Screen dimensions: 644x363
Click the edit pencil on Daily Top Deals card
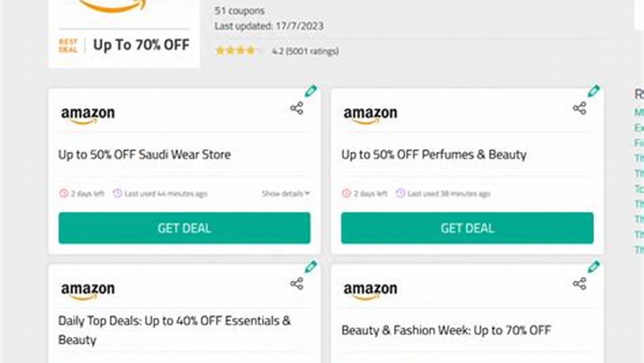pos(311,267)
